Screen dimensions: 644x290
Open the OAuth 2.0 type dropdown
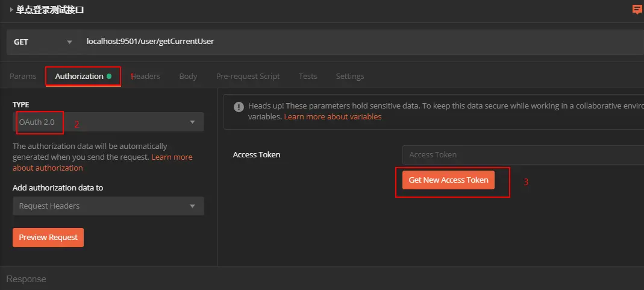coord(108,122)
